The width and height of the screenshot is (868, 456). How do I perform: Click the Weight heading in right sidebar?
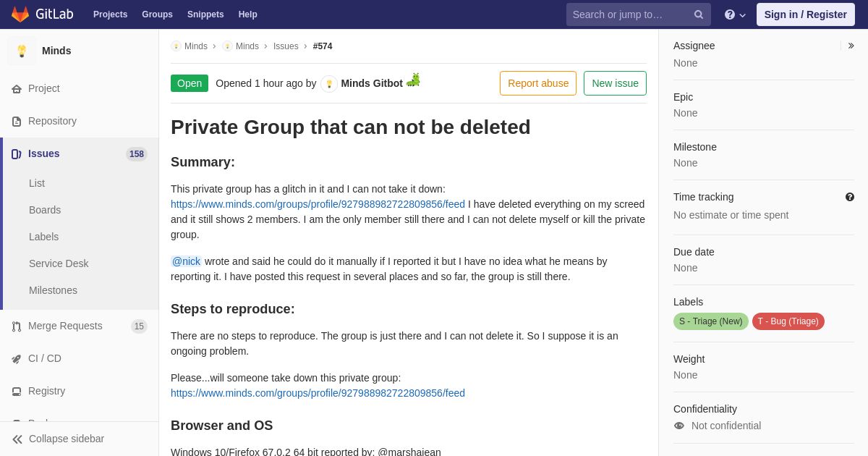click(x=689, y=359)
